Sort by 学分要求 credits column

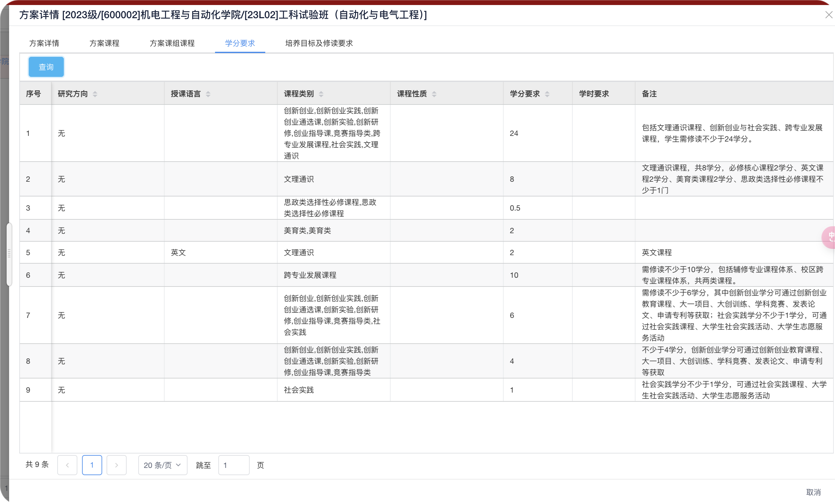(x=547, y=94)
